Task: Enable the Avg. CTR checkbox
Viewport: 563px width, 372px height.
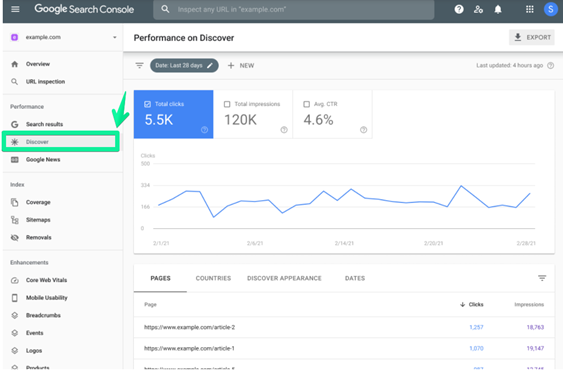Action: tap(306, 104)
